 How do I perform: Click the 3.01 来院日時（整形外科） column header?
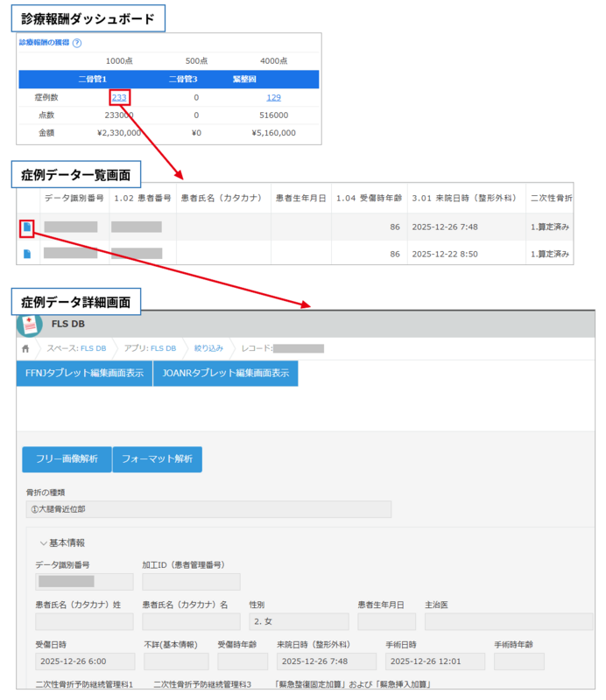pyautogui.click(x=466, y=198)
